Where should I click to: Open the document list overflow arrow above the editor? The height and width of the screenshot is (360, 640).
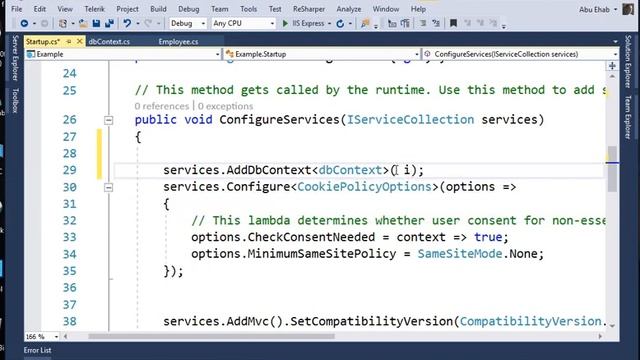[x=615, y=42]
